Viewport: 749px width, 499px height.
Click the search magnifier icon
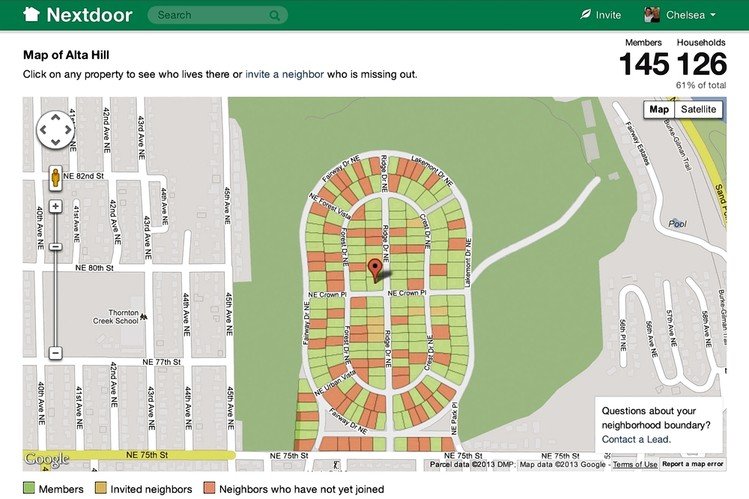pyautogui.click(x=274, y=15)
